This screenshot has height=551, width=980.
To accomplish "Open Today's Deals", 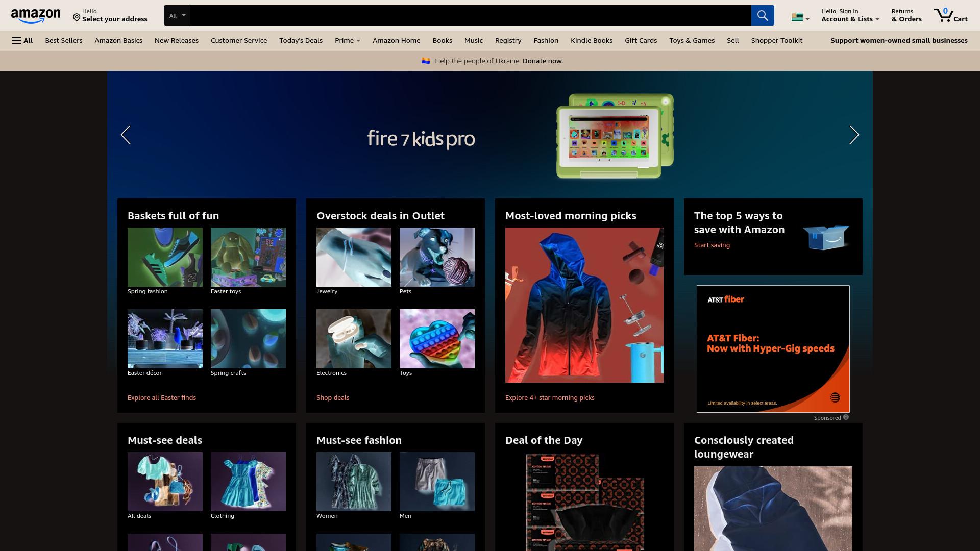I will coord(301,40).
